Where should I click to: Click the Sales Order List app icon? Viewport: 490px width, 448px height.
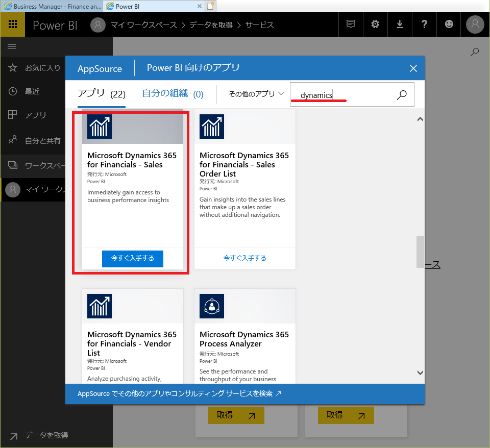coord(212,127)
